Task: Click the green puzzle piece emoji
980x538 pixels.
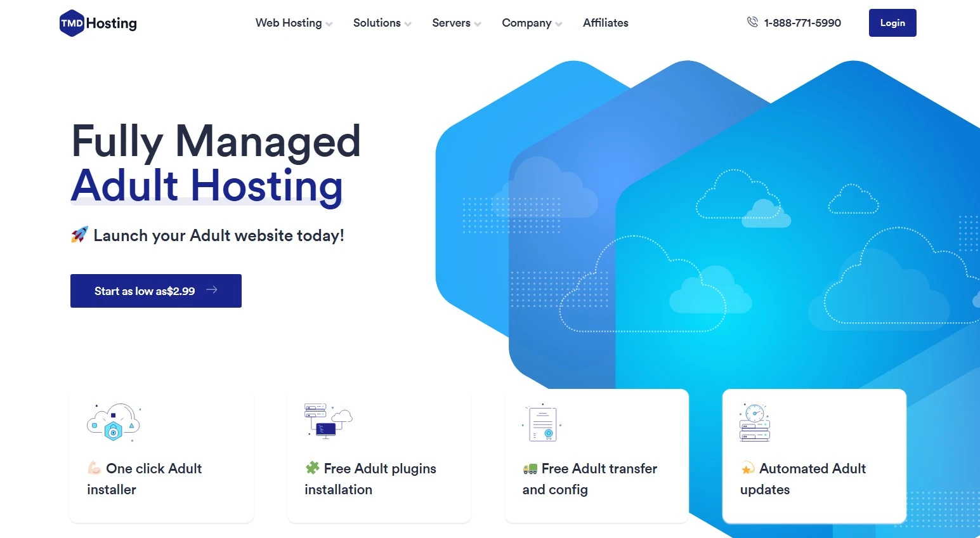Action: (x=311, y=468)
